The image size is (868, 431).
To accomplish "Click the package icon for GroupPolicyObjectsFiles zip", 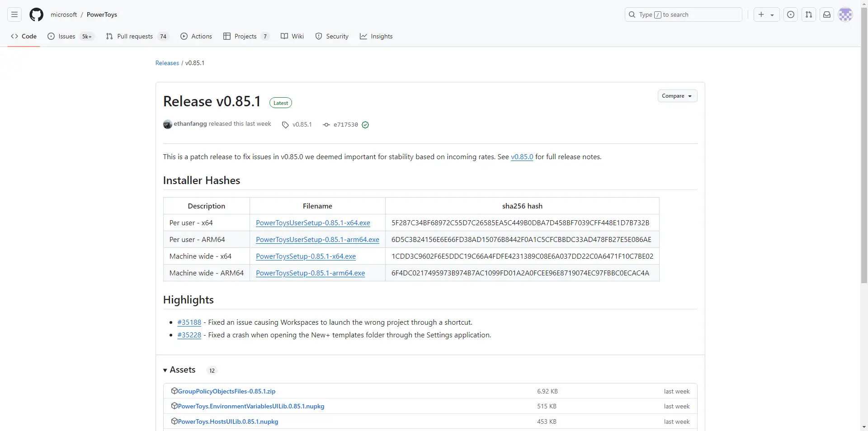I will click(x=174, y=391).
